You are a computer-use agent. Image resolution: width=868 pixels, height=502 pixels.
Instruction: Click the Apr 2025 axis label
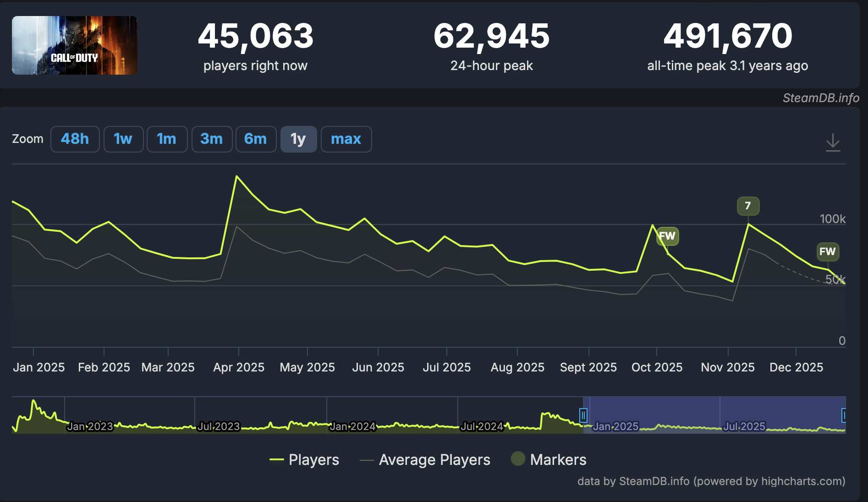pyautogui.click(x=239, y=367)
